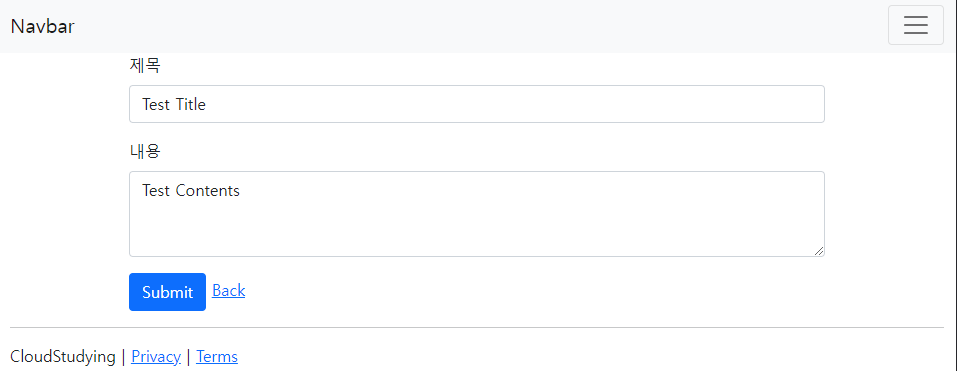Place cursor on the word "Title" in title field
Screen dimensions: 957x371
click(x=190, y=104)
